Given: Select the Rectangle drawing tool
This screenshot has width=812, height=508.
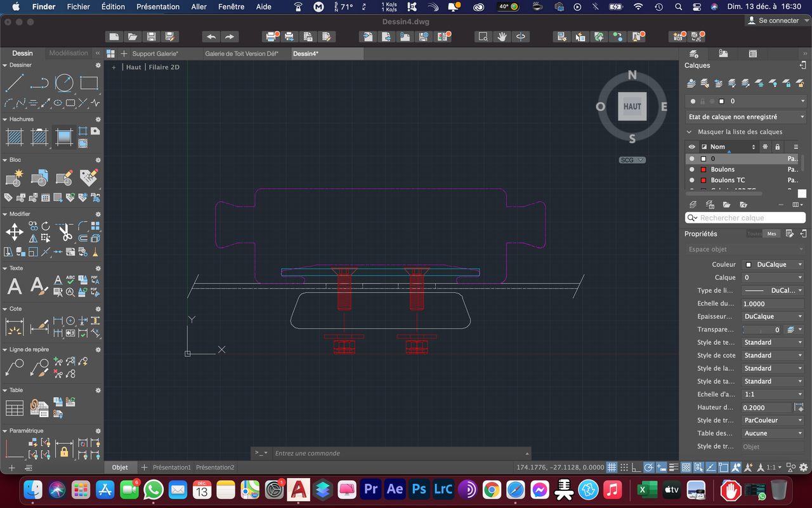Looking at the screenshot, I should click(89, 83).
